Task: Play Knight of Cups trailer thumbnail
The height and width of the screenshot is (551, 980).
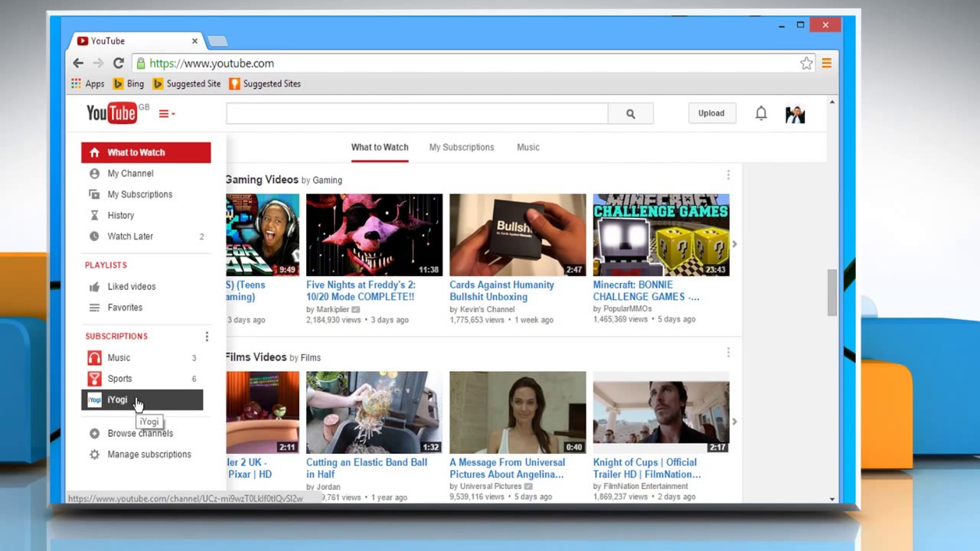Action: click(x=661, y=412)
